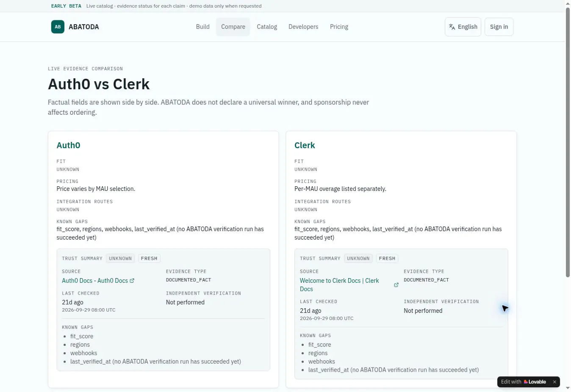The image size is (571, 392).
Task: Click FRESH badge in Auth0 card
Action: point(149,259)
